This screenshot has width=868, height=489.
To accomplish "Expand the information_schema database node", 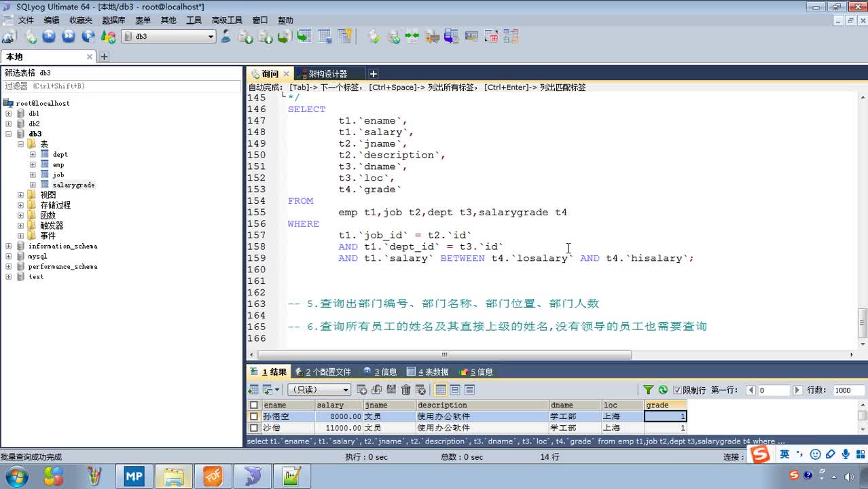I will 8,246.
